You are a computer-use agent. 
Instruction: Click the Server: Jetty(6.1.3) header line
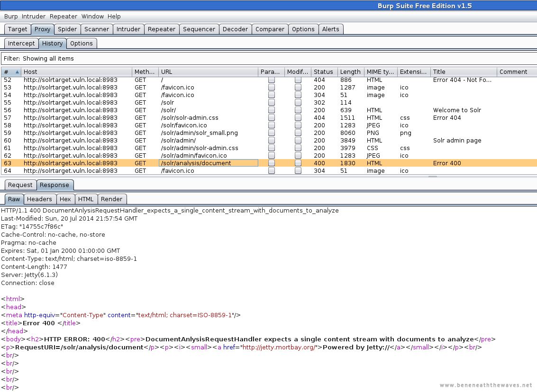click(x=29, y=275)
